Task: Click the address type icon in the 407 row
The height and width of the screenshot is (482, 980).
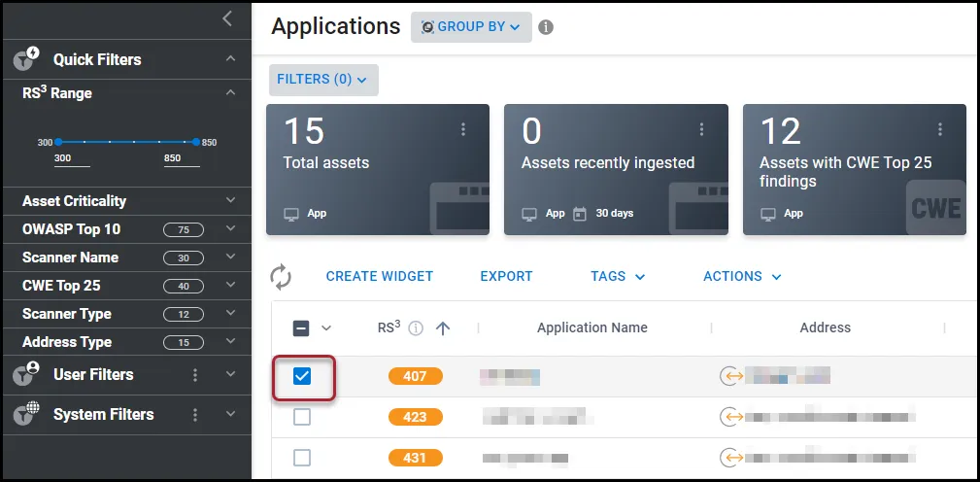Action: [732, 376]
